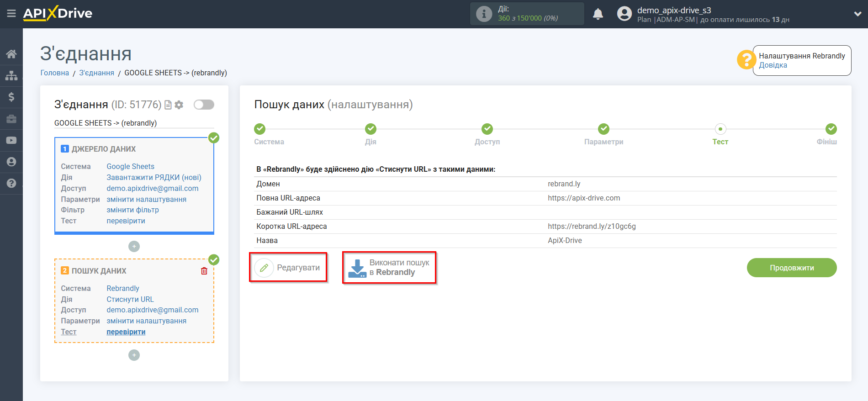Click the demo_apix-drive_s3 account name

pyautogui.click(x=674, y=10)
